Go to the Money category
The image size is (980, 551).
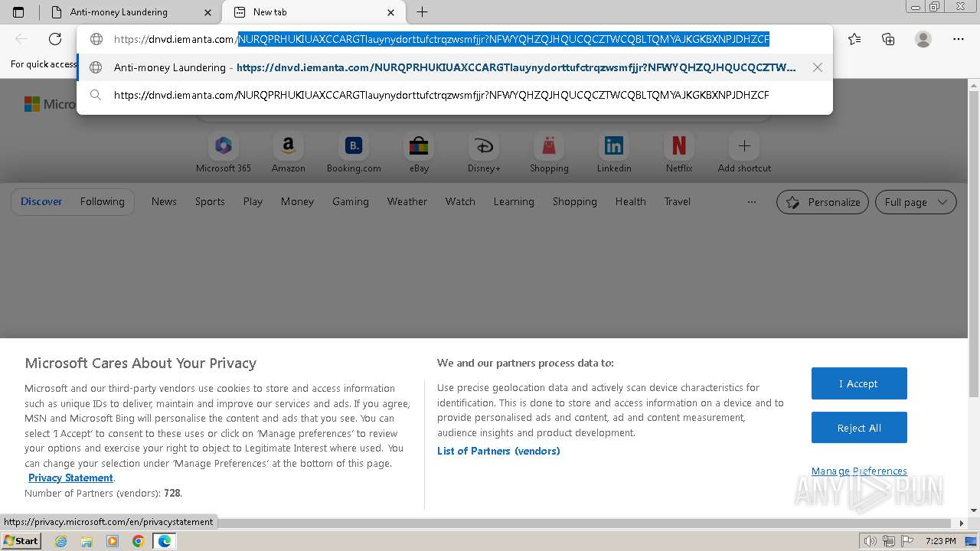[297, 201]
